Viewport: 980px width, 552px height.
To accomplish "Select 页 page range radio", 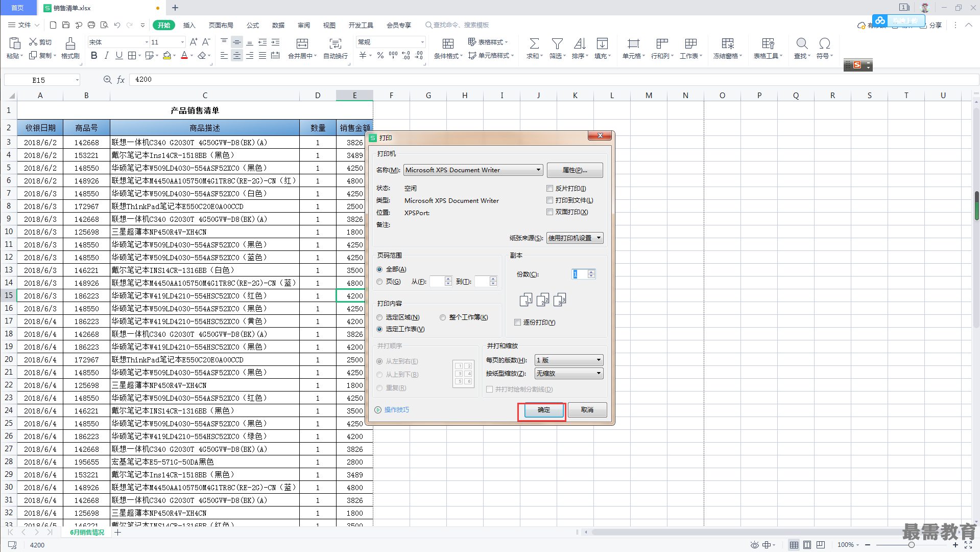I will click(379, 282).
